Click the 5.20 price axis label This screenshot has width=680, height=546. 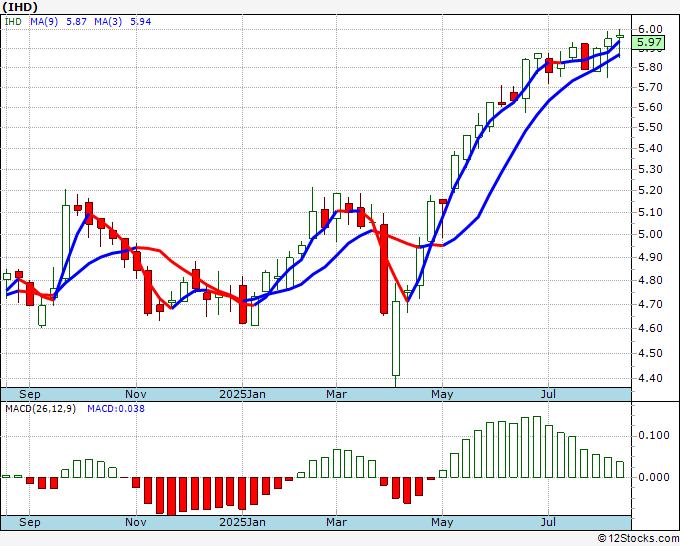point(650,190)
